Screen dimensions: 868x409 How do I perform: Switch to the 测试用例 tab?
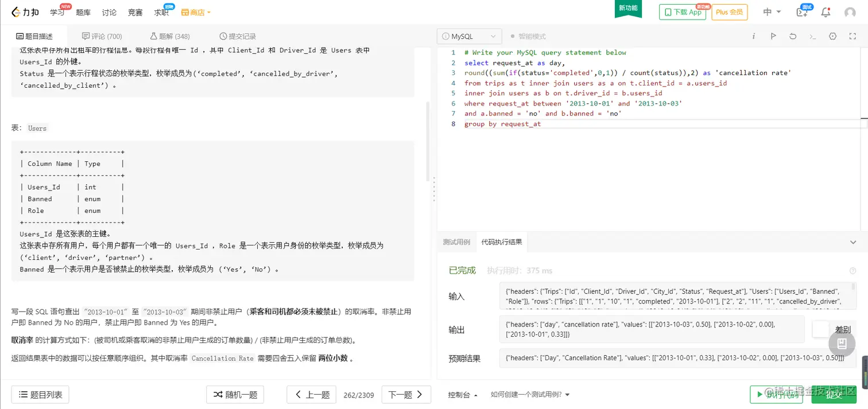click(x=456, y=241)
